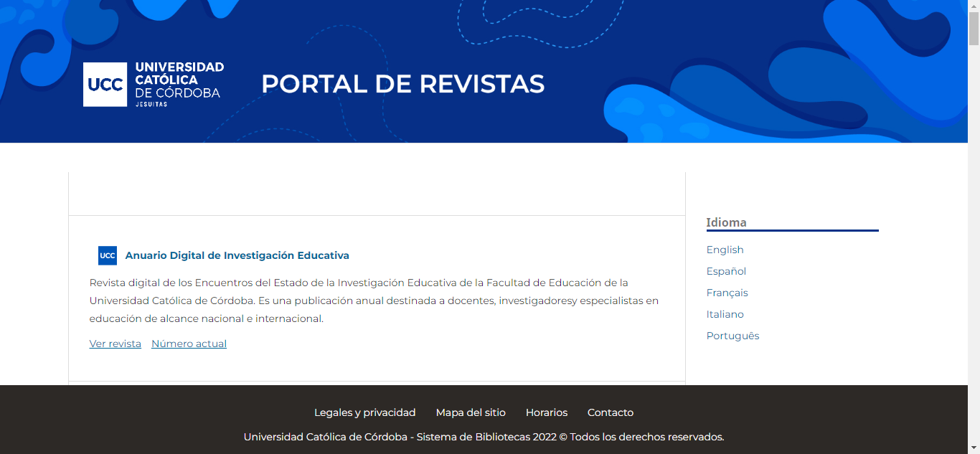
Task: Switch the portal language to English
Action: click(x=725, y=250)
